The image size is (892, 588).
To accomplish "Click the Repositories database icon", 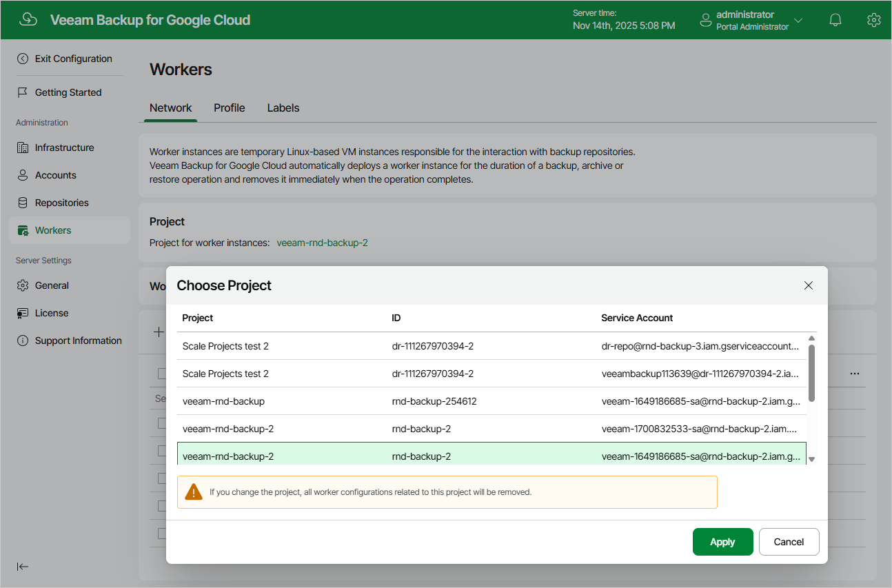I will click(23, 203).
